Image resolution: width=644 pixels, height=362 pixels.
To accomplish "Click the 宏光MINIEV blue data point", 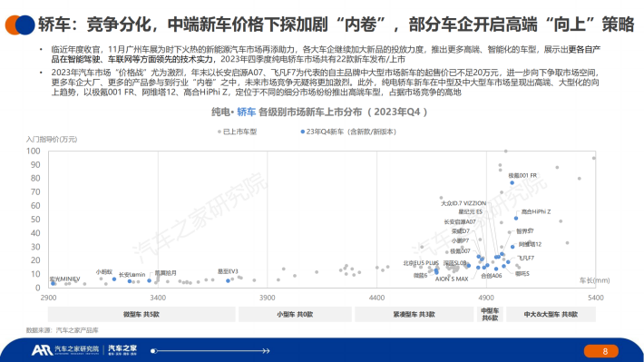I will [x=53, y=283].
